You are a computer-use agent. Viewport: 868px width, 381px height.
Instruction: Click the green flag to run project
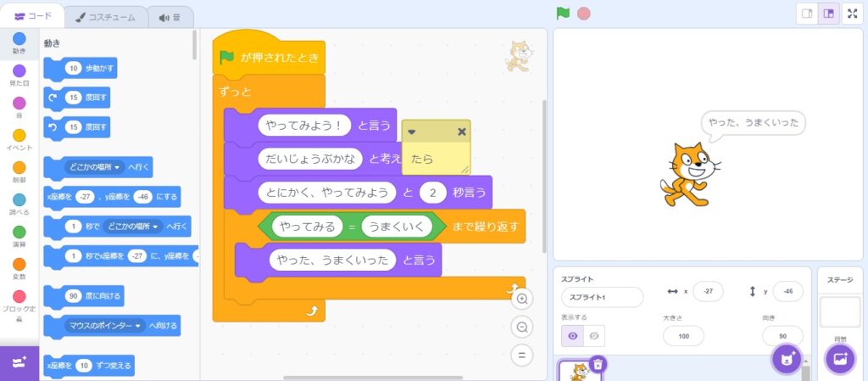click(562, 14)
